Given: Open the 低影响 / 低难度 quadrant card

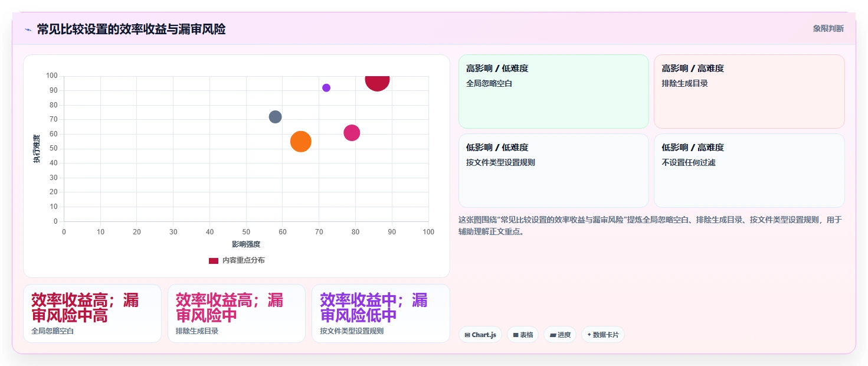Looking at the screenshot, I should [553, 171].
